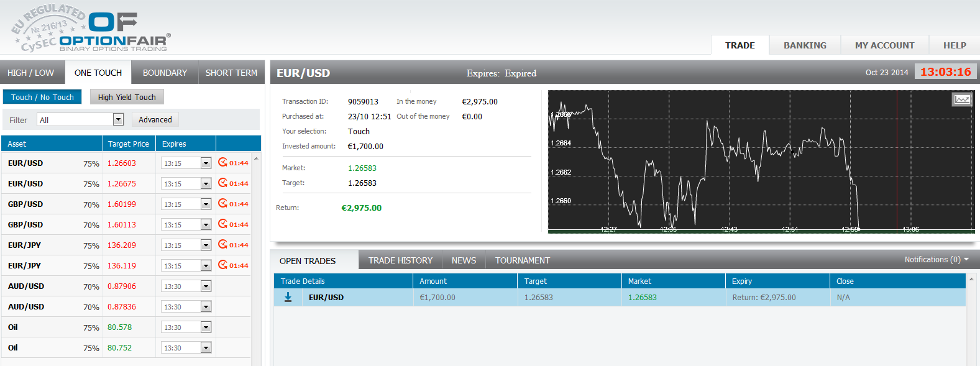Open the Boundary options tab

point(165,73)
